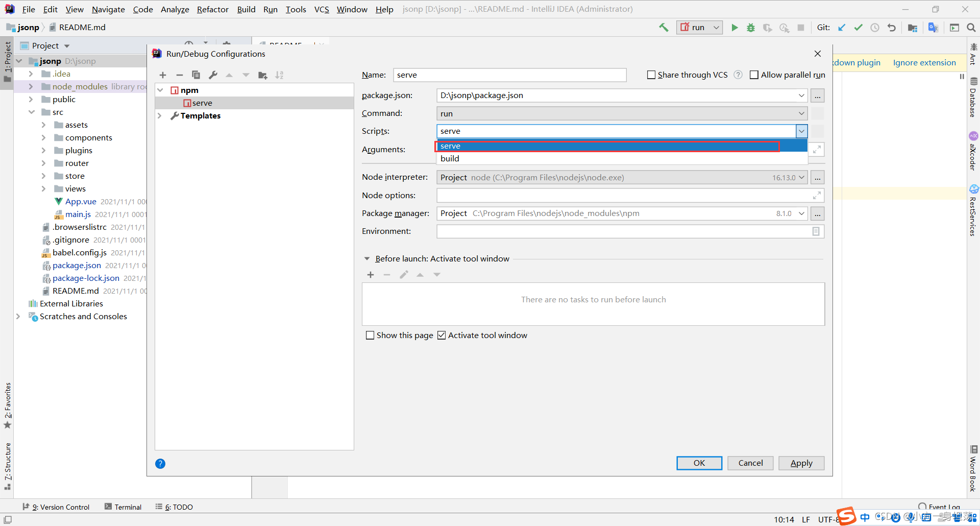Image resolution: width=980 pixels, height=526 pixels.
Task: Confirm with the OK button
Action: click(699, 463)
